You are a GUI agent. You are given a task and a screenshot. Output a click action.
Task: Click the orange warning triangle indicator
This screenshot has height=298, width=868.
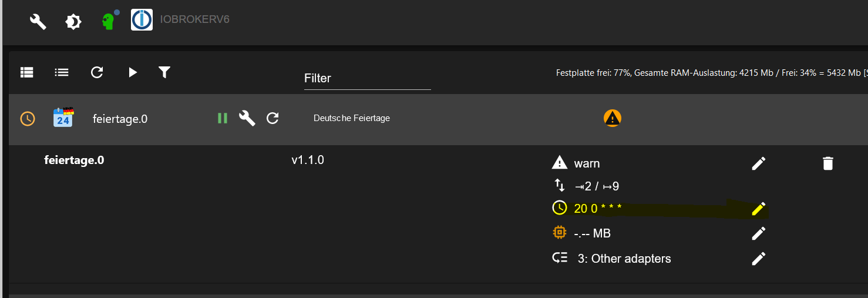click(612, 118)
